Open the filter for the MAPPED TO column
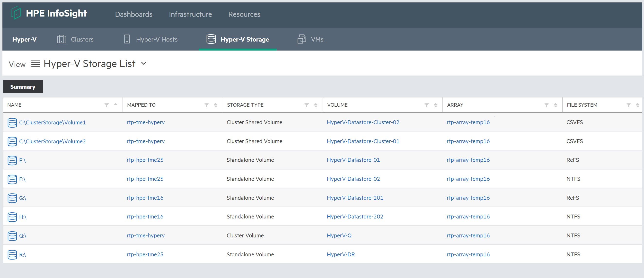Screen dimensions: 644x278 click(x=207, y=105)
